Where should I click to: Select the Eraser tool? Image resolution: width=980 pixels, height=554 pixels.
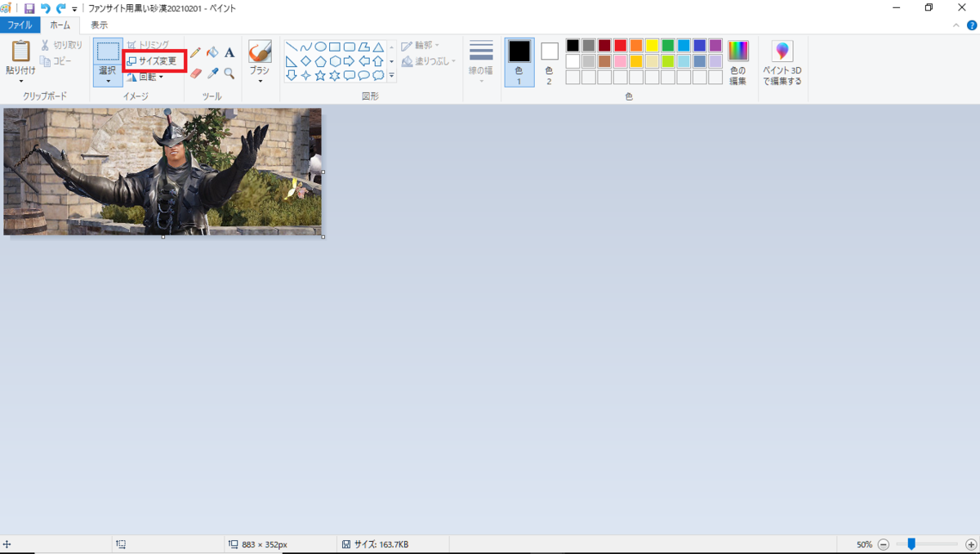[195, 74]
